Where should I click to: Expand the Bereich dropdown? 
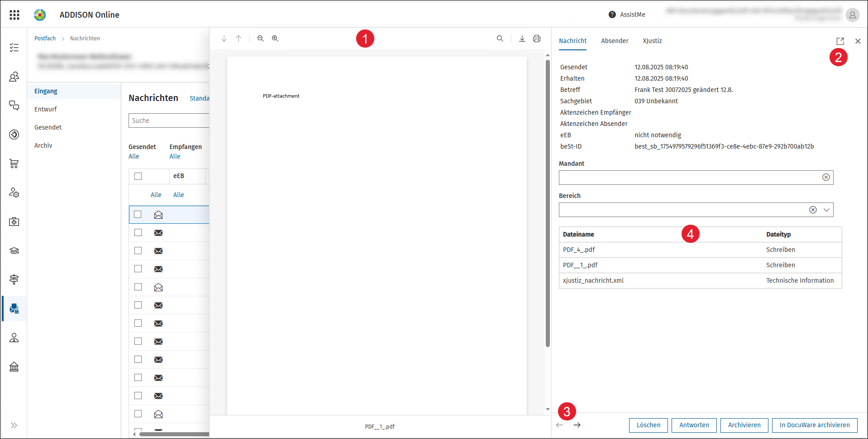pos(826,210)
